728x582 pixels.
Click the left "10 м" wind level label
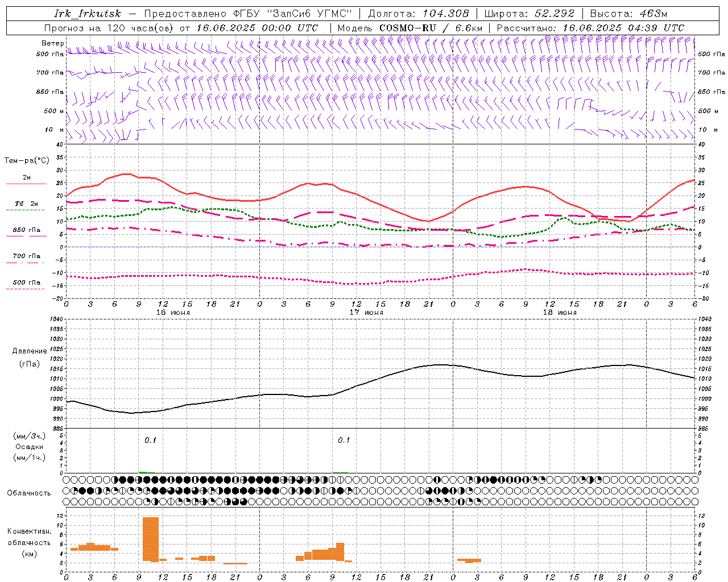[x=55, y=130]
